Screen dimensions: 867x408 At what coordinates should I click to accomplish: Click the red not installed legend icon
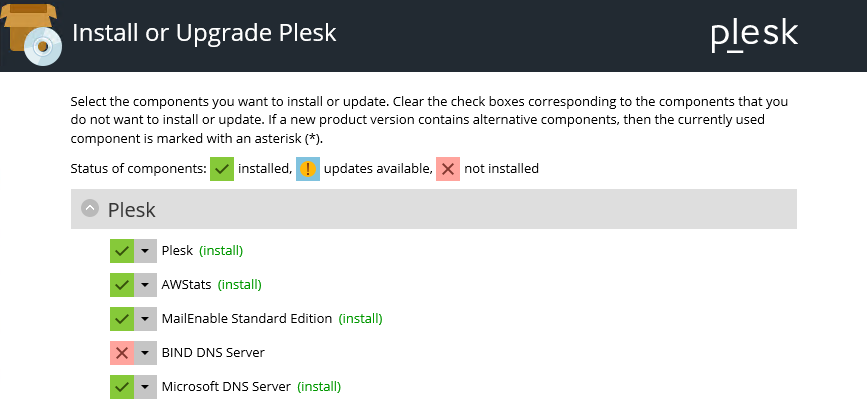tap(447, 168)
